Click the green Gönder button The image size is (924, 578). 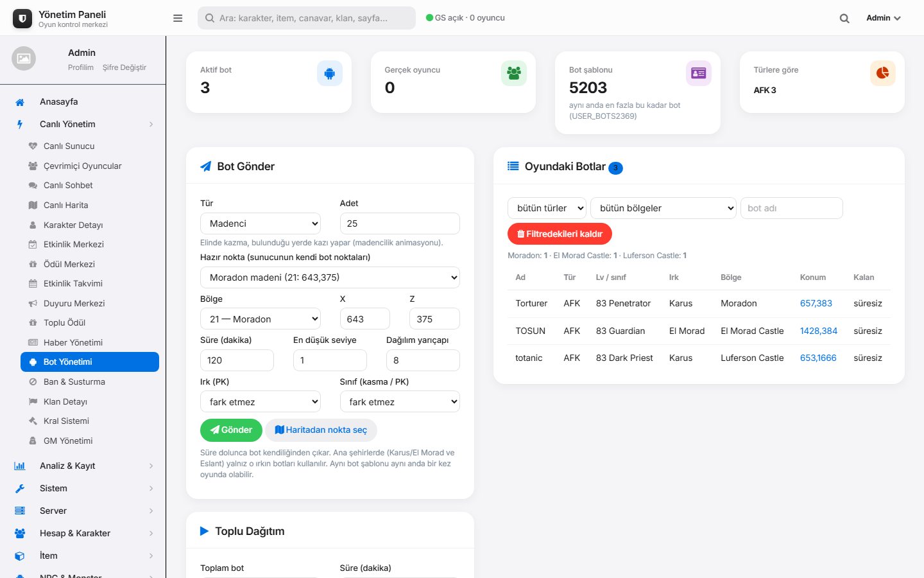231,430
